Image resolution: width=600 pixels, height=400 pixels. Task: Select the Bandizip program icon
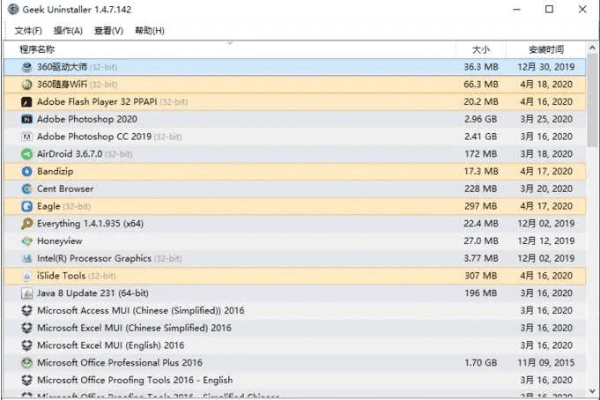[x=27, y=171]
